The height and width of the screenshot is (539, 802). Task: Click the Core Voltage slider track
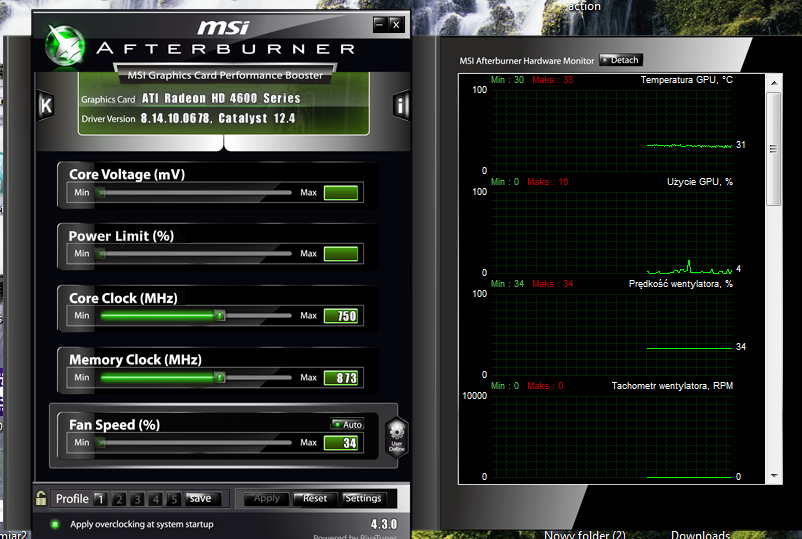[195, 193]
